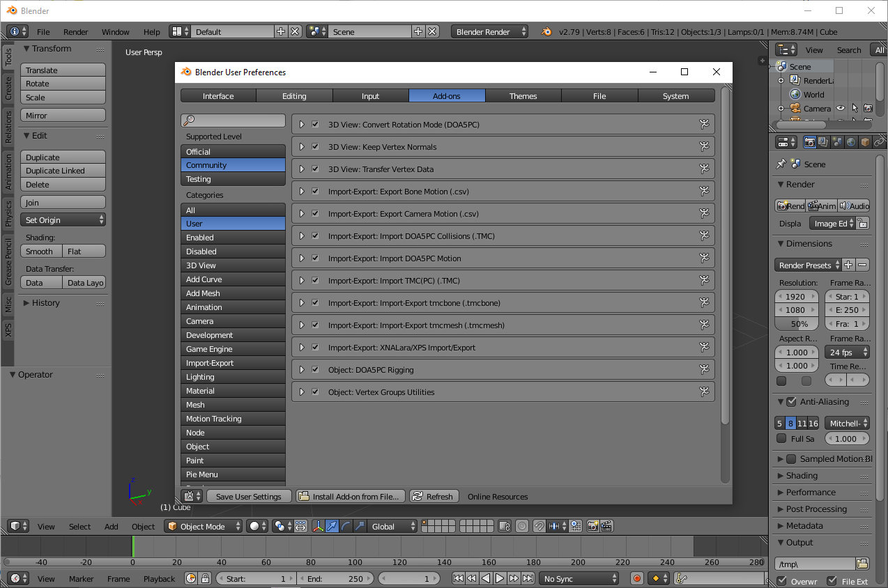Viewport: 888px width, 588px height.
Task: Expand the Performance panel in properties
Action: (781, 493)
